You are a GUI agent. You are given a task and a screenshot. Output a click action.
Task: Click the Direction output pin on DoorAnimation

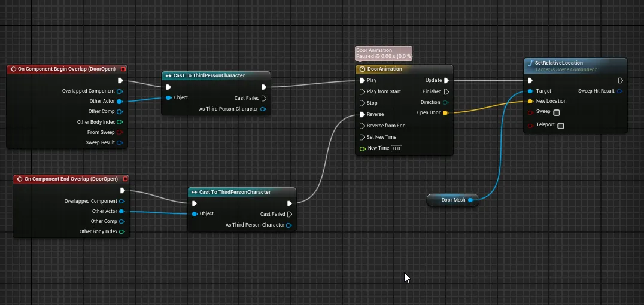pos(446,103)
